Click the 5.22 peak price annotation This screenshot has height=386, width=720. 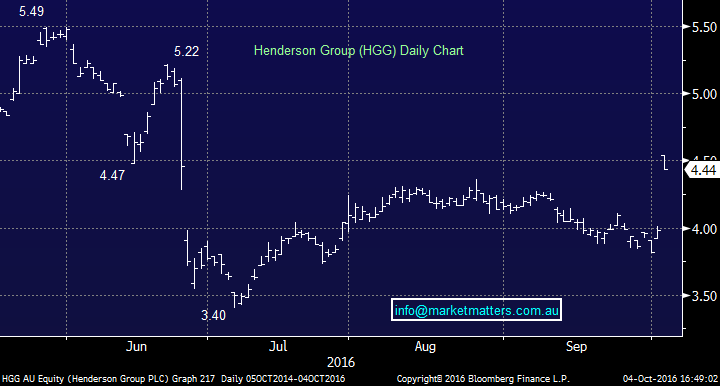tap(186, 51)
